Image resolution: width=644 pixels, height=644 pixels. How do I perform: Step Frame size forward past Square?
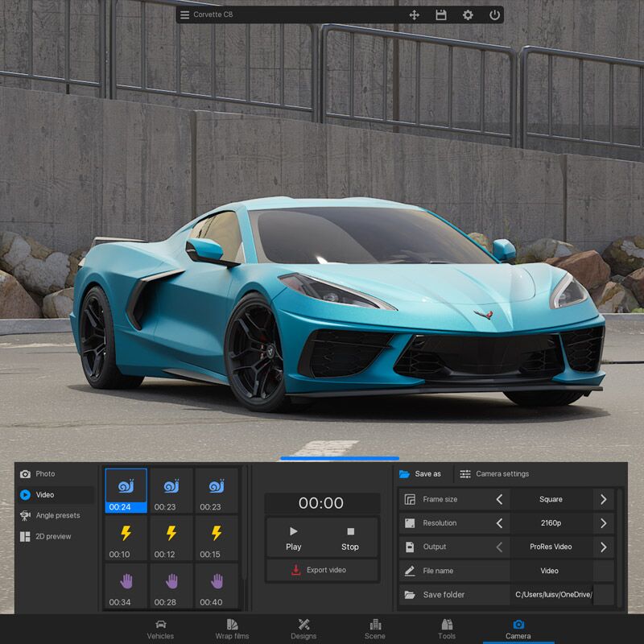pos(603,499)
